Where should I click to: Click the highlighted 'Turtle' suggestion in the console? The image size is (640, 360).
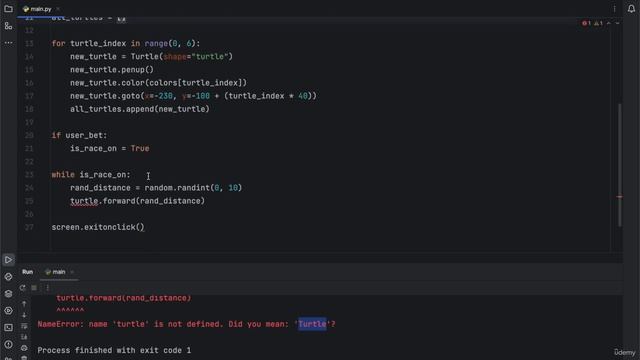pyautogui.click(x=312, y=324)
